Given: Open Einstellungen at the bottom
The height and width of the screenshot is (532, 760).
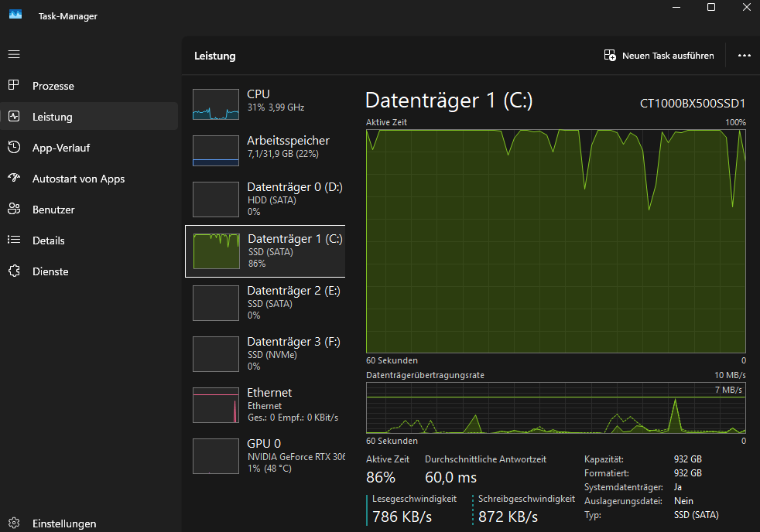Looking at the screenshot, I should [x=89, y=523].
